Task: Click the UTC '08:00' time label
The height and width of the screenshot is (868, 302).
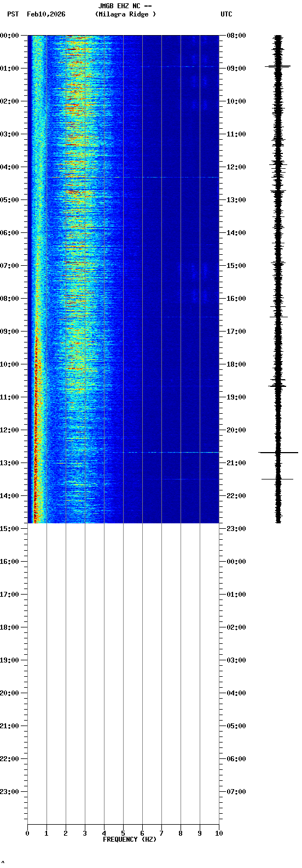Action: 236,36
